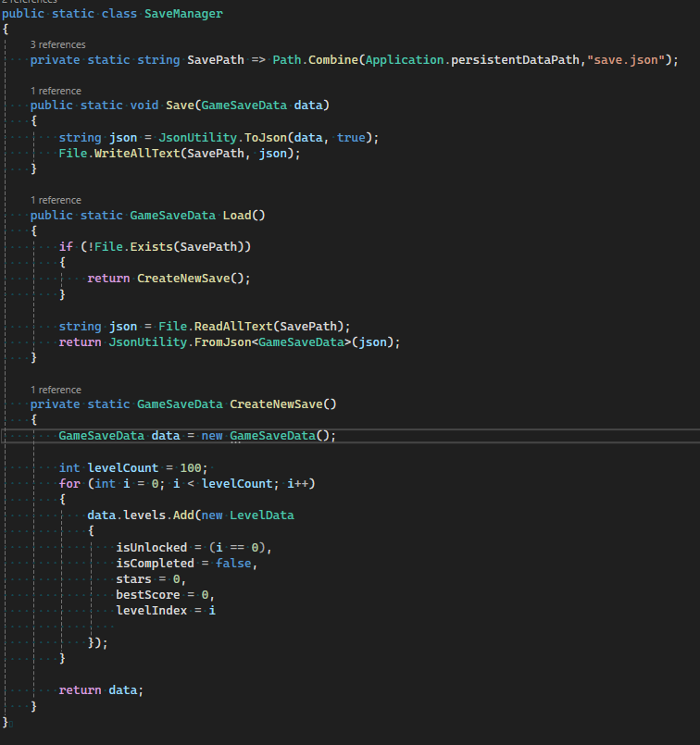700x745 pixels.
Task: Select the "save.json" string literal
Action: click(626, 60)
